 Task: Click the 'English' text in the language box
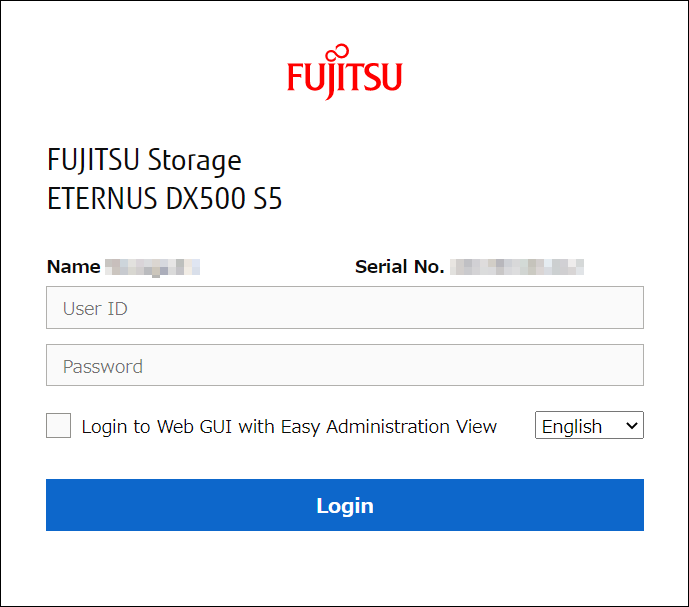point(572,427)
